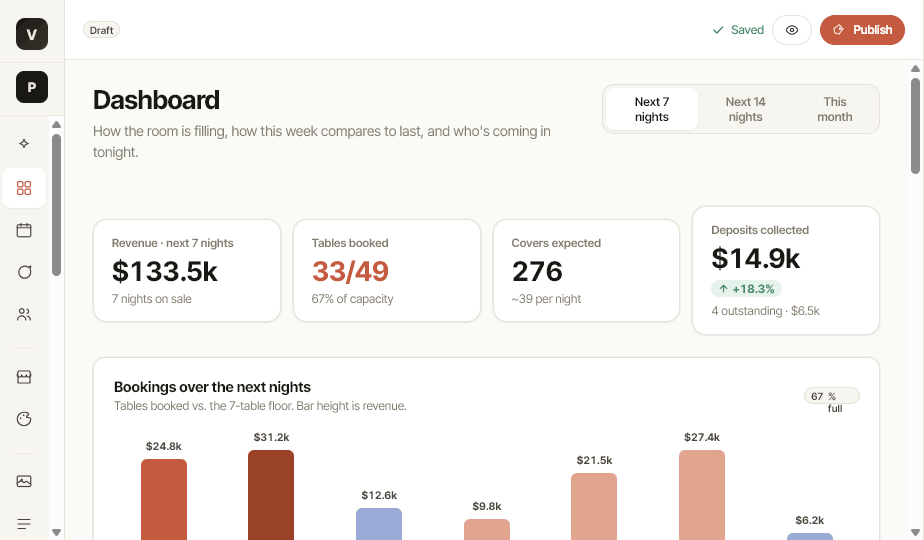Image resolution: width=924 pixels, height=540 pixels.
Task: Click the $9.8k chart bar
Action: click(x=487, y=529)
